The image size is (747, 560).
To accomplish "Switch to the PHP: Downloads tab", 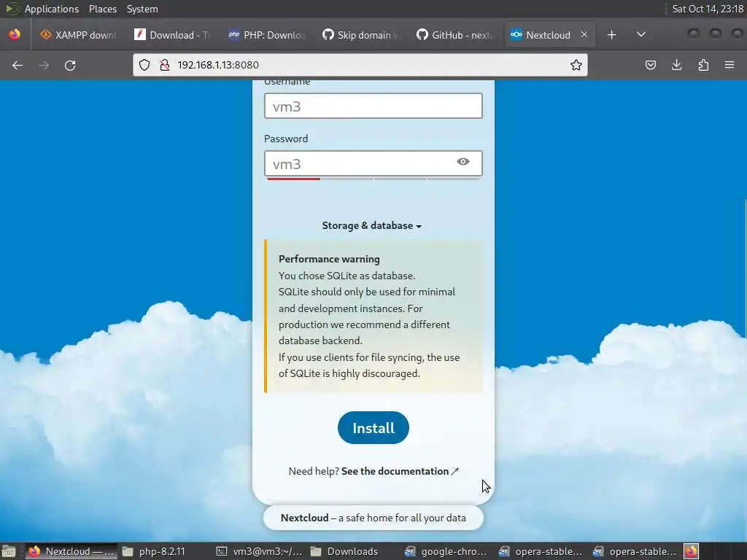I will (x=266, y=35).
